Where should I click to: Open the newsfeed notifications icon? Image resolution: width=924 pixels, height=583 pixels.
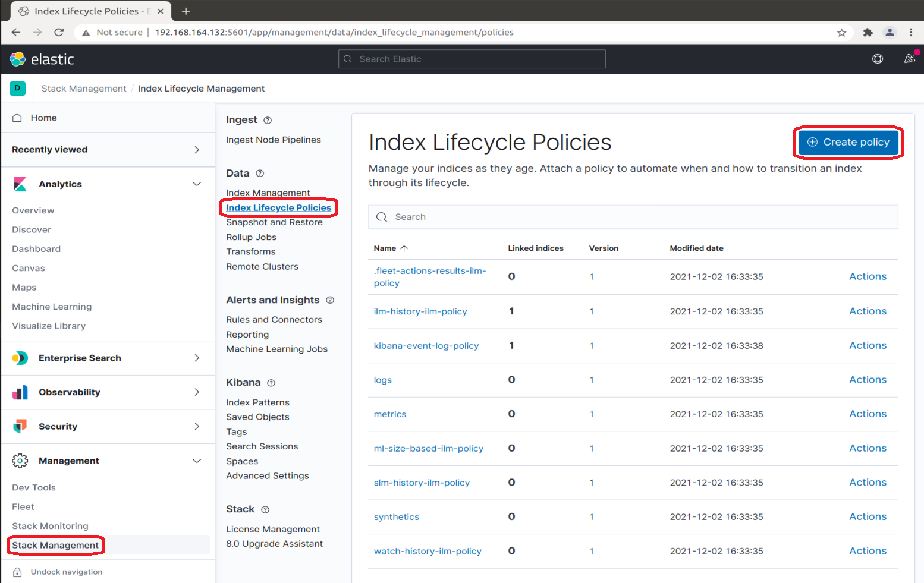coord(909,59)
